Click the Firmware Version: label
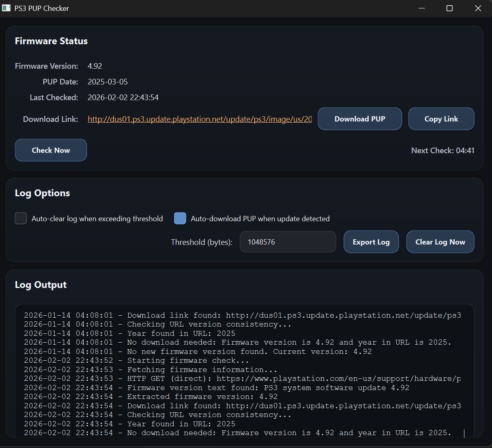 point(47,66)
